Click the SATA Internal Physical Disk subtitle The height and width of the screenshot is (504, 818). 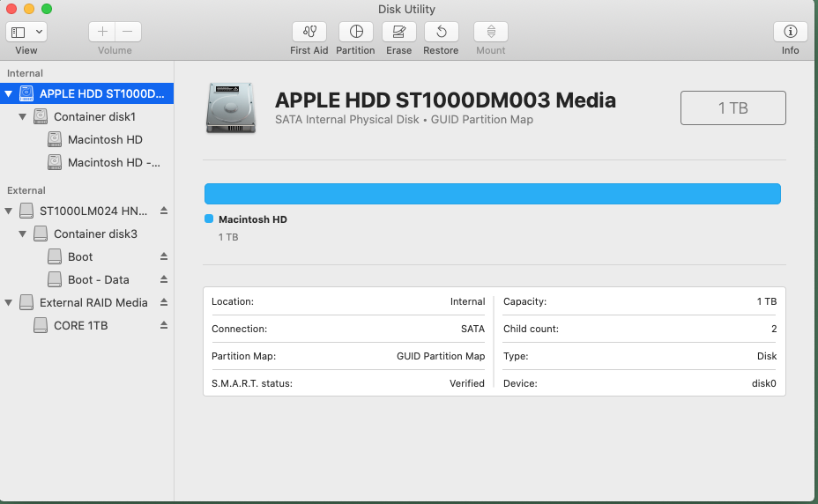pos(404,120)
